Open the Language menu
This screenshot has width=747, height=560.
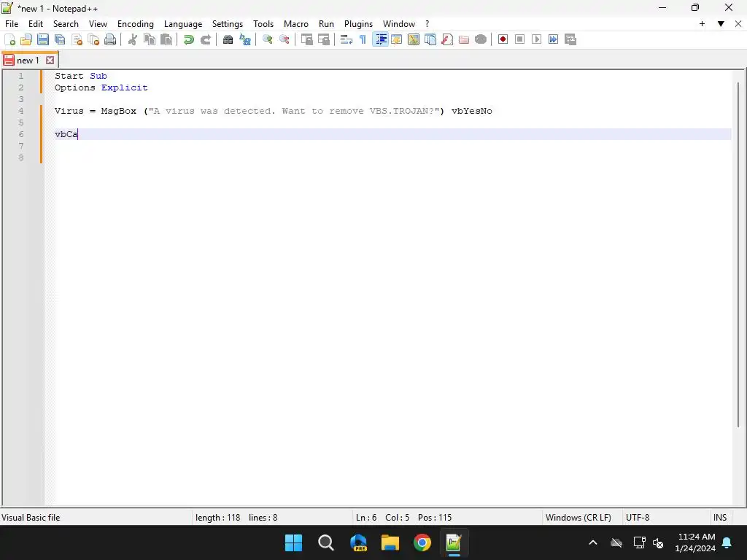coord(183,24)
